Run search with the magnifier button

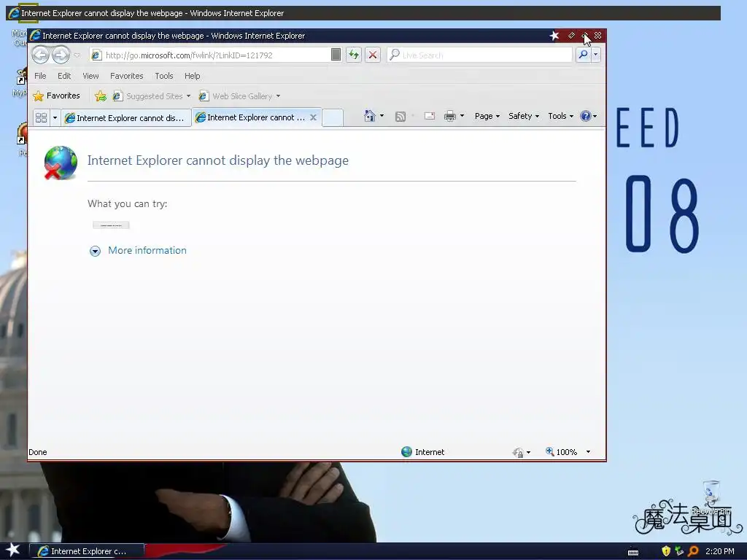tap(583, 55)
